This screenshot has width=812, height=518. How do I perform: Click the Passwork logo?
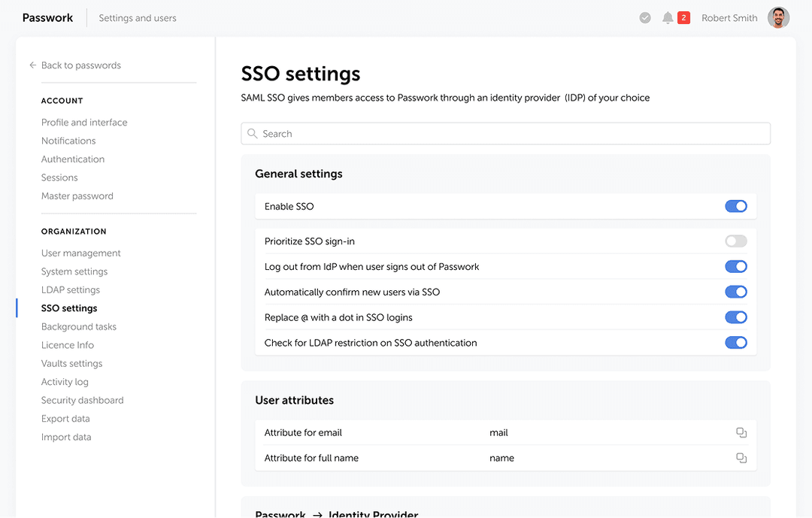(47, 17)
